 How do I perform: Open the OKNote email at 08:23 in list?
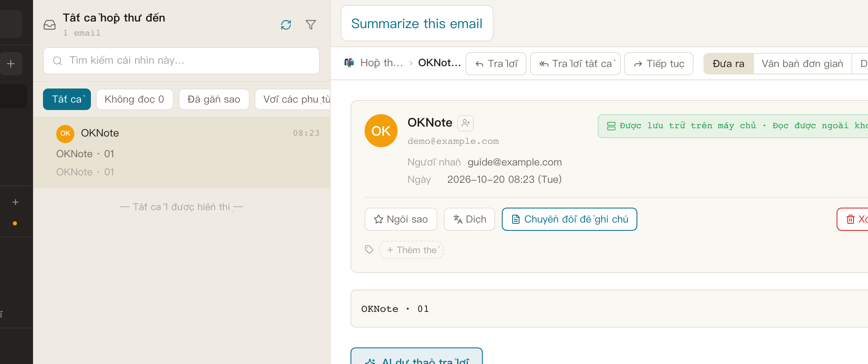(x=182, y=152)
